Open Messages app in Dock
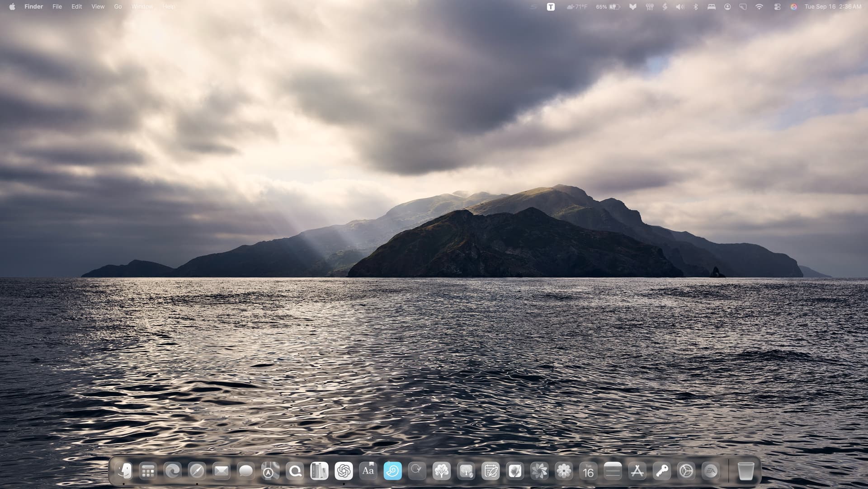The width and height of the screenshot is (868, 489). pos(245,471)
